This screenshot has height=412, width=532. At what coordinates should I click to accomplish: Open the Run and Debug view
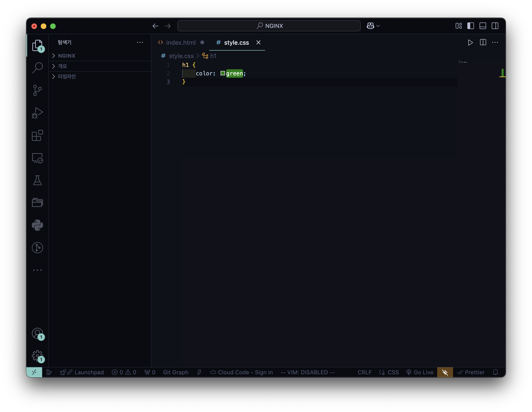point(37,113)
